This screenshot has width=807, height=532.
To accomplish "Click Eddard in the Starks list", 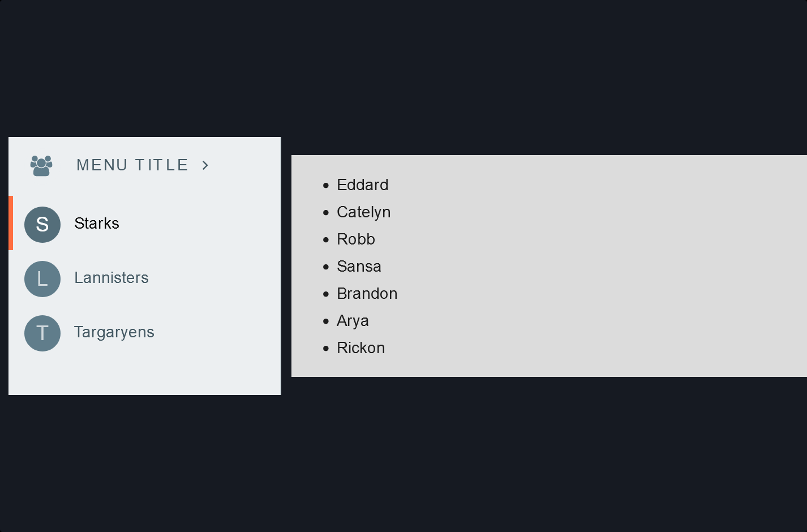I will click(363, 185).
